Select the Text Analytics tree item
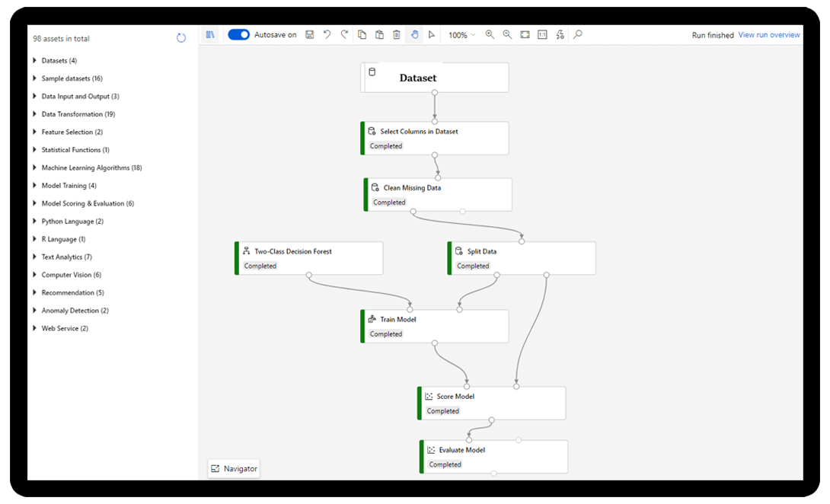The image size is (830, 504). (x=66, y=257)
